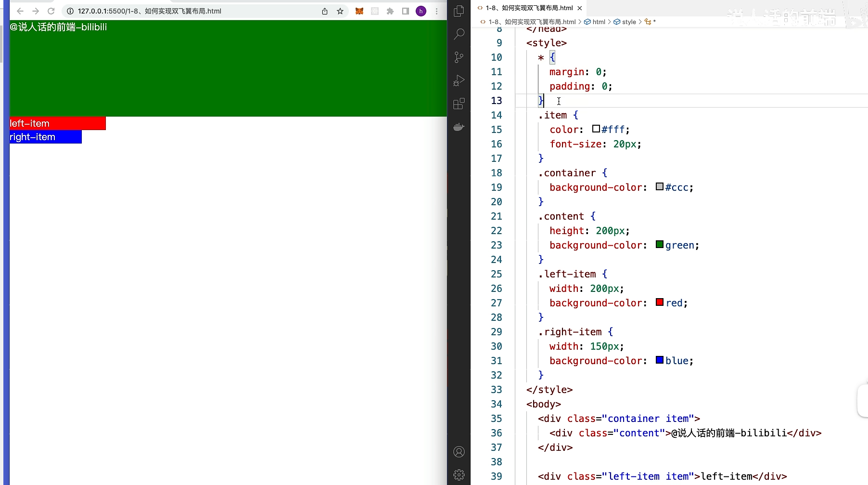This screenshot has height=485, width=868.
Task: Click the share page icon in address bar
Action: click(x=325, y=11)
